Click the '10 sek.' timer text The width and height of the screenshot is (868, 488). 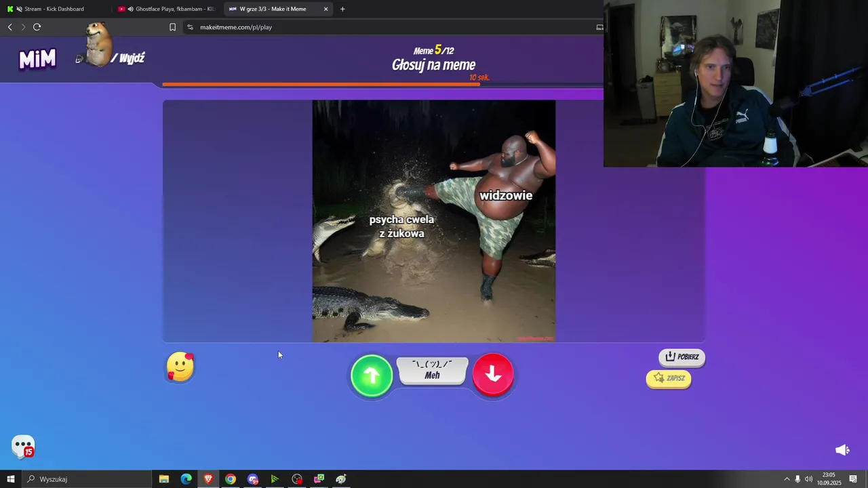pos(479,77)
